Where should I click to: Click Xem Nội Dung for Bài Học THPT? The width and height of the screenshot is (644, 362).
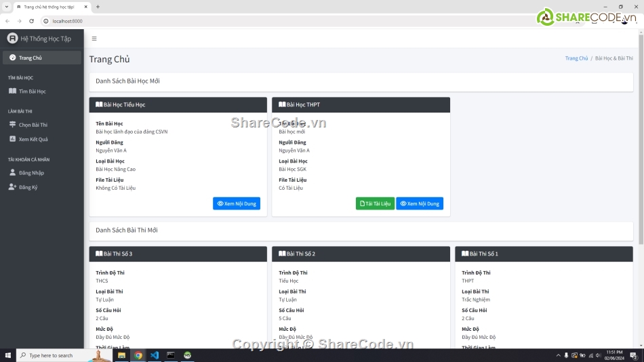420,203
